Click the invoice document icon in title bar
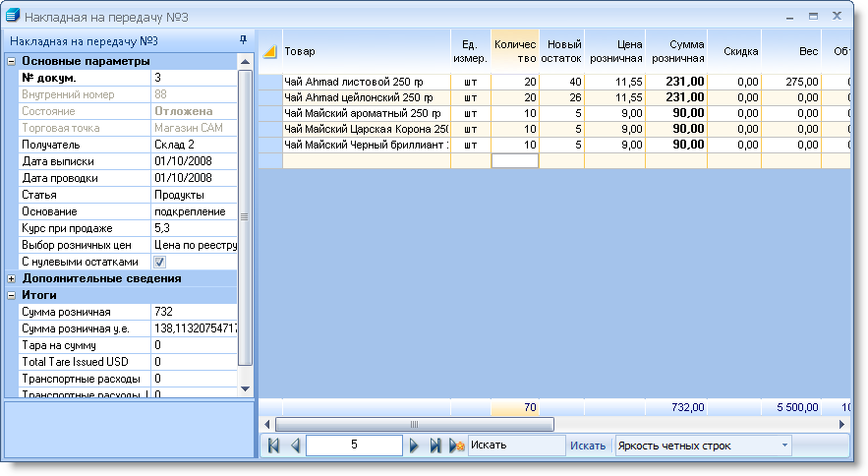Viewport: 868px width, 476px height. [x=12, y=16]
